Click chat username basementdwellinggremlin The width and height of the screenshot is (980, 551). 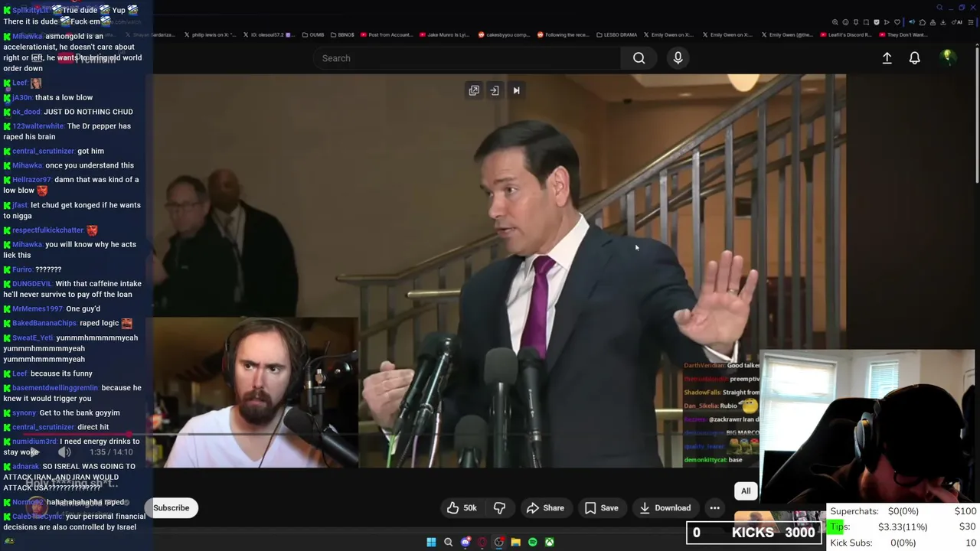click(55, 388)
